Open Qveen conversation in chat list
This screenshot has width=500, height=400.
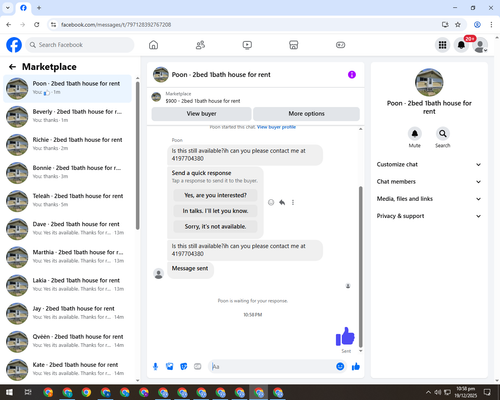point(68,342)
